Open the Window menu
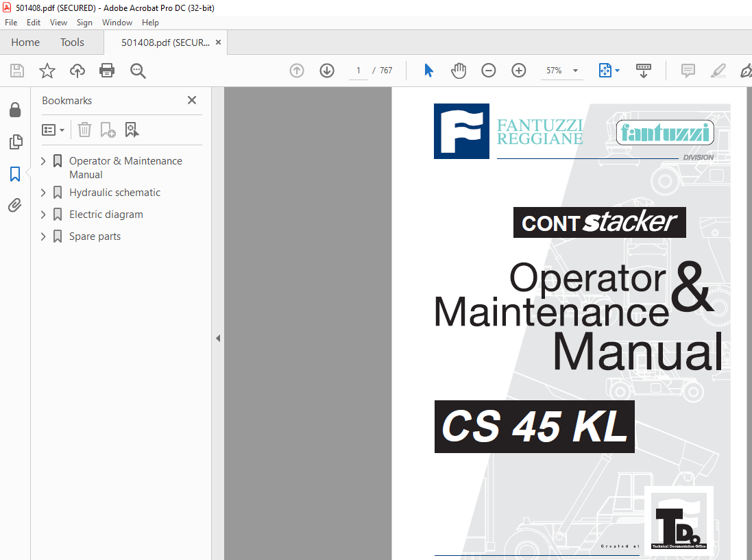Viewport: 752px width, 560px height. pos(117,23)
